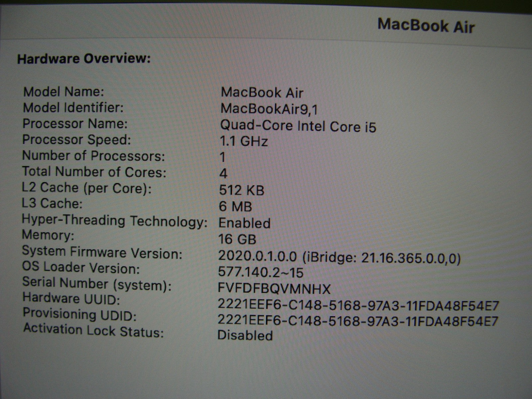Click the Number of Processors label
The height and width of the screenshot is (399, 532).
pyautogui.click(x=93, y=156)
